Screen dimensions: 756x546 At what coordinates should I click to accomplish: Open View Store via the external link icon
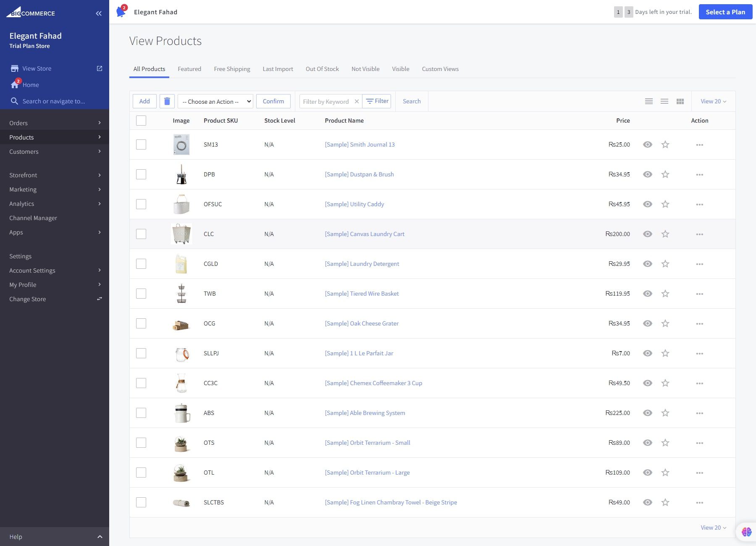pyautogui.click(x=99, y=68)
